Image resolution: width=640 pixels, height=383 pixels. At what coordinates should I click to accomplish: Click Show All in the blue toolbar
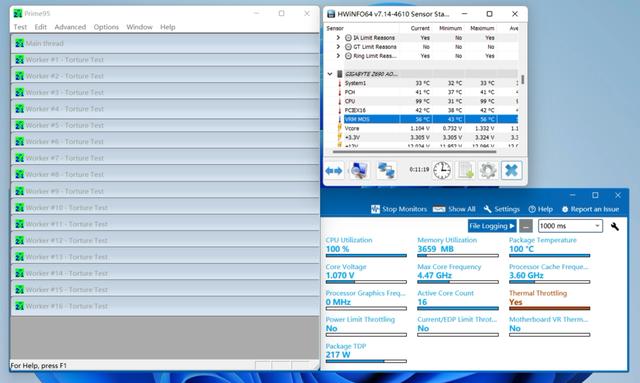[454, 209]
